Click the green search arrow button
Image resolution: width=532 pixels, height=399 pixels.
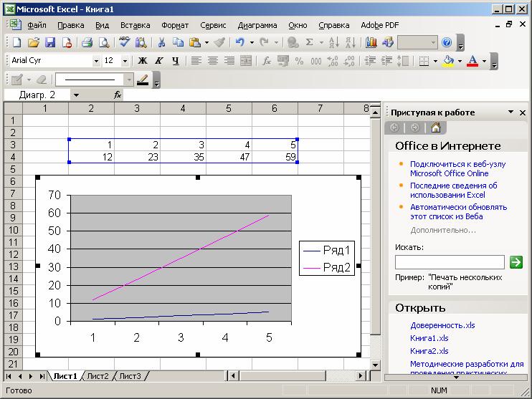(516, 262)
